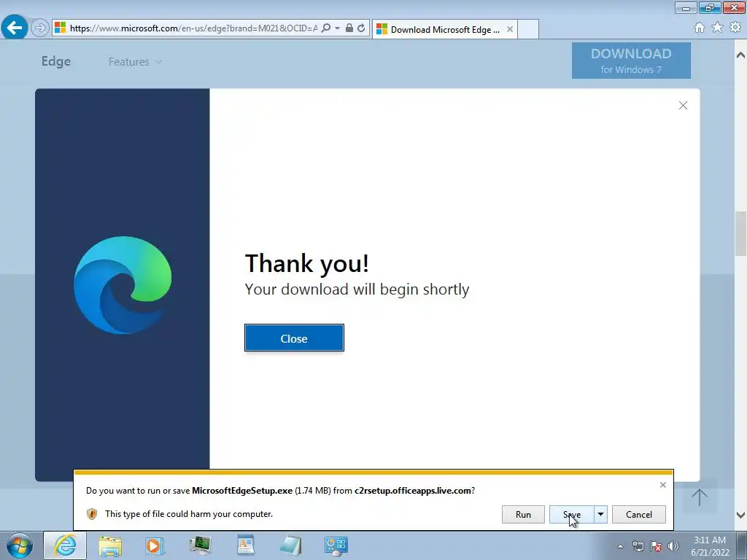
Task: Close the Download Microsoft Edge tab
Action: (x=510, y=29)
